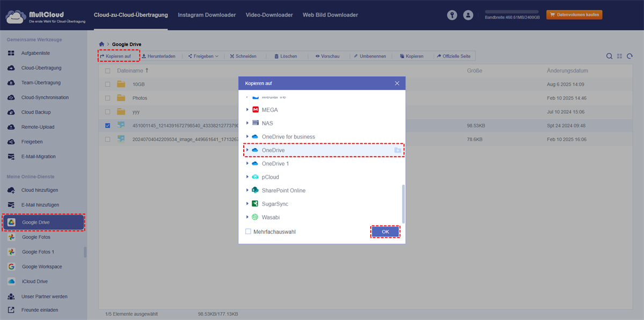Click the SugarSync icon in dialog
Image resolution: width=644 pixels, height=320 pixels.
tap(255, 203)
